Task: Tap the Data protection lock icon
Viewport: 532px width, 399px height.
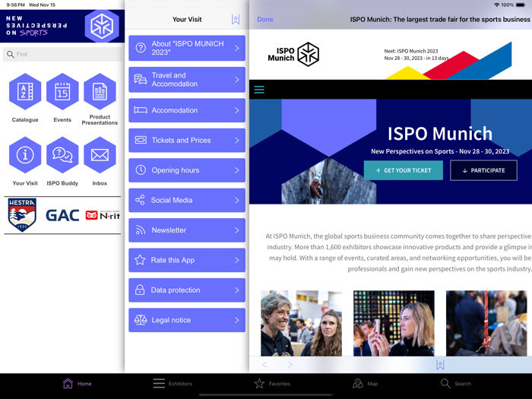Action: [140, 290]
